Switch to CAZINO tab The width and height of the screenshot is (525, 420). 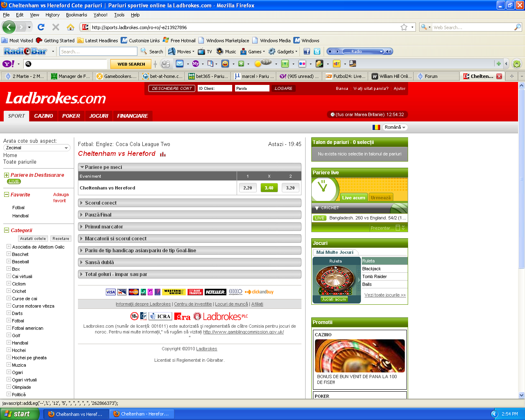[x=43, y=116]
